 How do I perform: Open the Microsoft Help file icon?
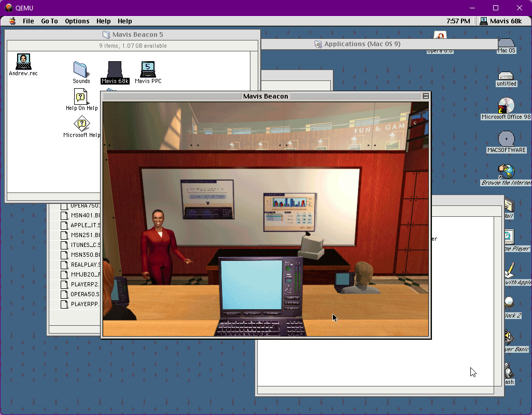81,124
